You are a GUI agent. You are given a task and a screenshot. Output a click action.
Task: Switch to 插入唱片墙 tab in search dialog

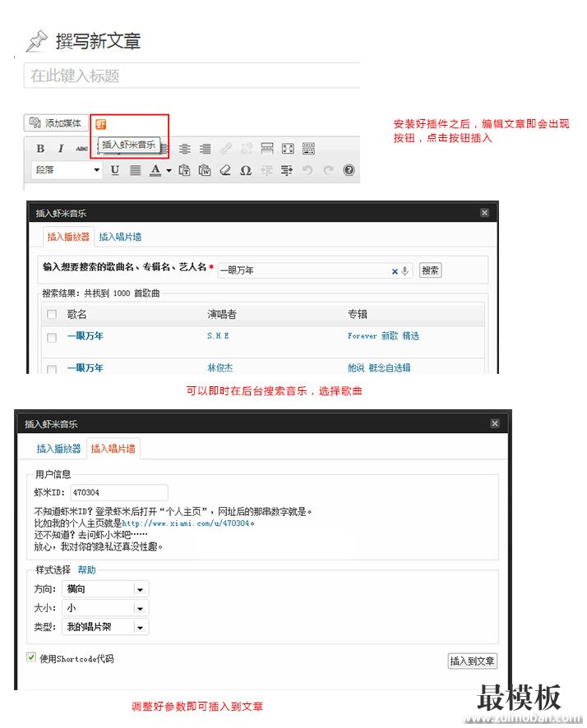[x=120, y=237]
